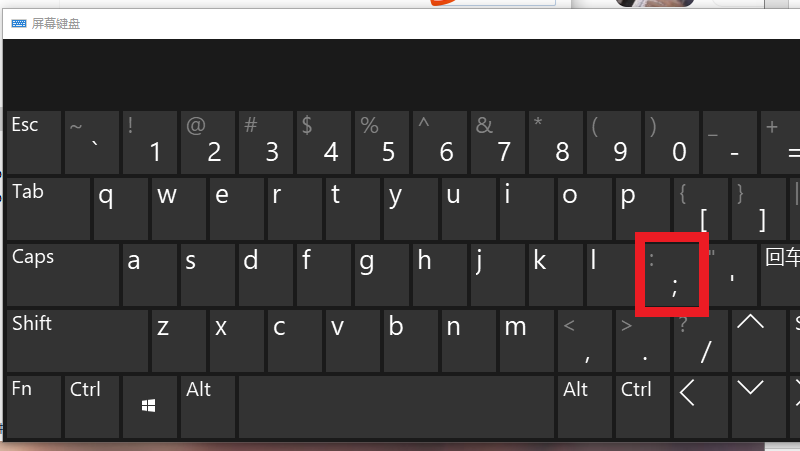Click the 回车 Enter key
The height and width of the screenshot is (451, 800).
(781, 275)
